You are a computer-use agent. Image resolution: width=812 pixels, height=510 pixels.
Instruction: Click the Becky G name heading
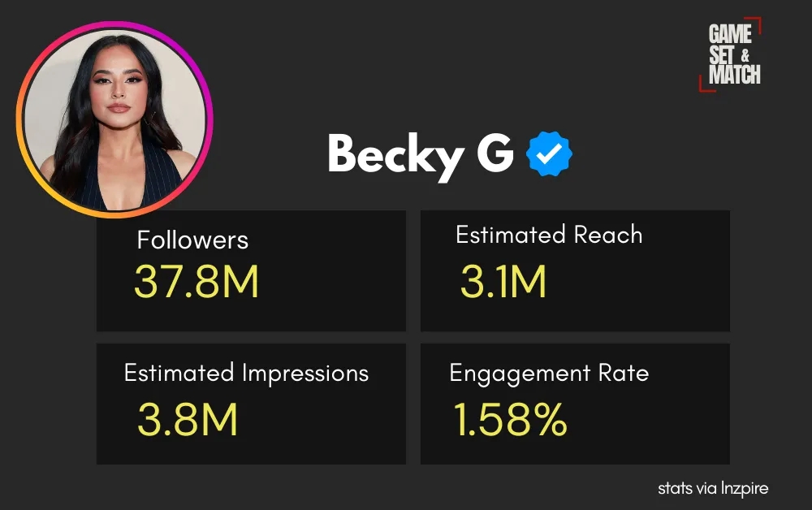[420, 154]
